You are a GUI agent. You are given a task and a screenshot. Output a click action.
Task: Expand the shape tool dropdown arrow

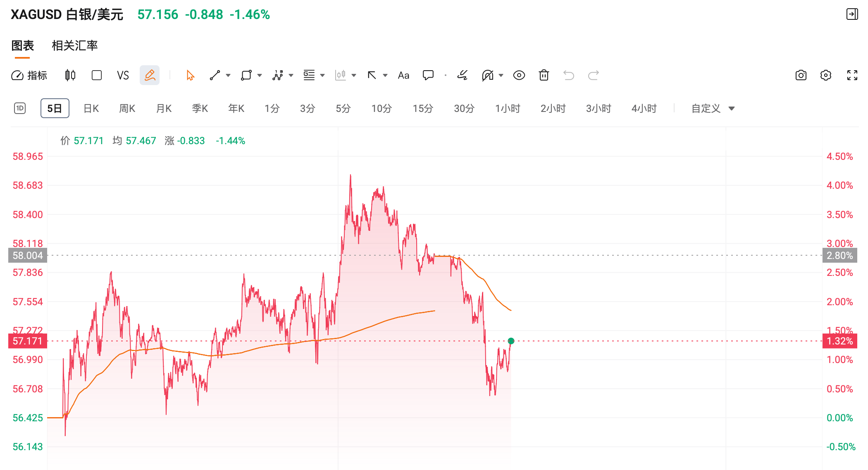point(259,75)
